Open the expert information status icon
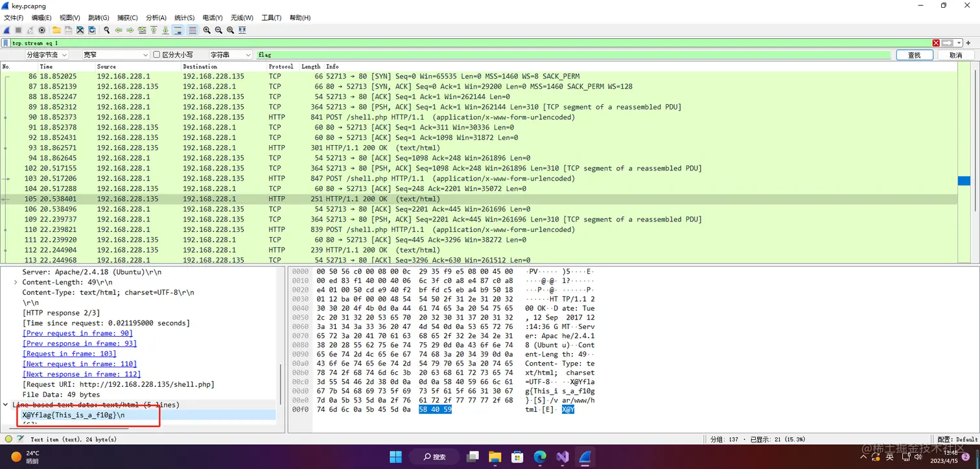Screen dimensions: 980x469 tap(8, 439)
